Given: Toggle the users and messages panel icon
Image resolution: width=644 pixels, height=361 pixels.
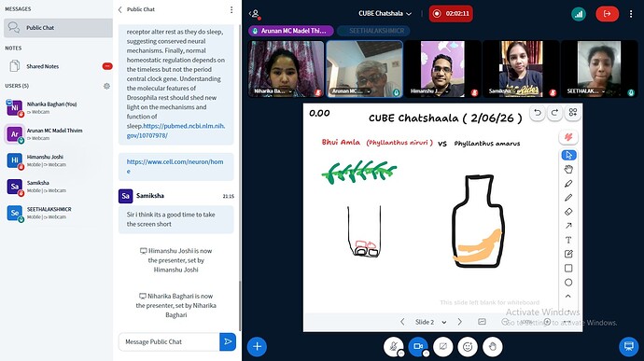Looking at the screenshot, I should pyautogui.click(x=255, y=14).
